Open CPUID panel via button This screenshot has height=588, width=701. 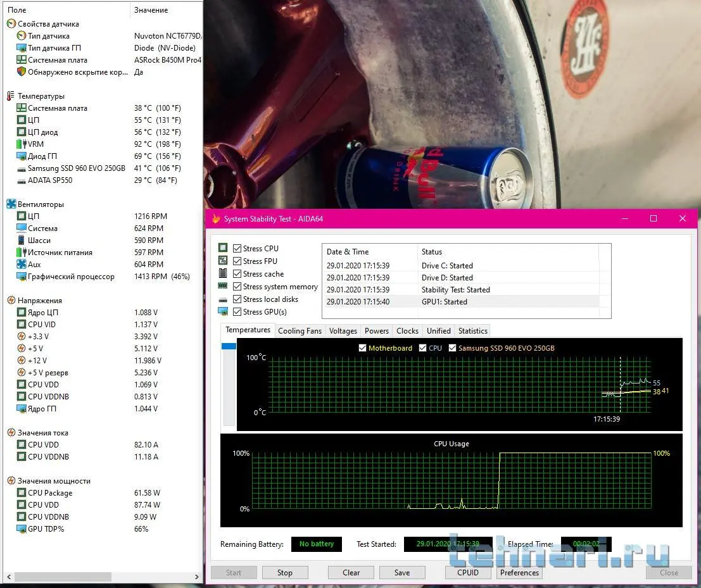click(x=468, y=573)
